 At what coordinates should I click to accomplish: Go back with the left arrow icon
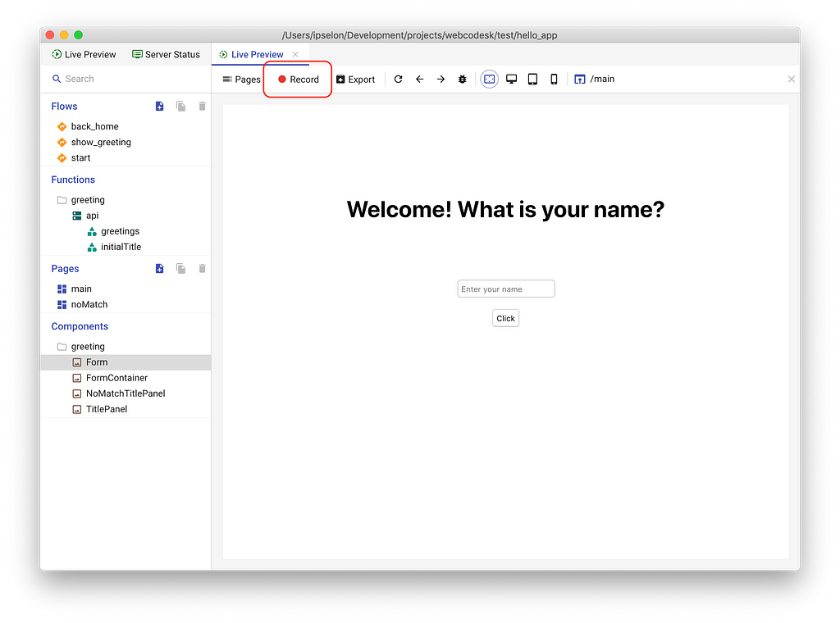(x=419, y=80)
